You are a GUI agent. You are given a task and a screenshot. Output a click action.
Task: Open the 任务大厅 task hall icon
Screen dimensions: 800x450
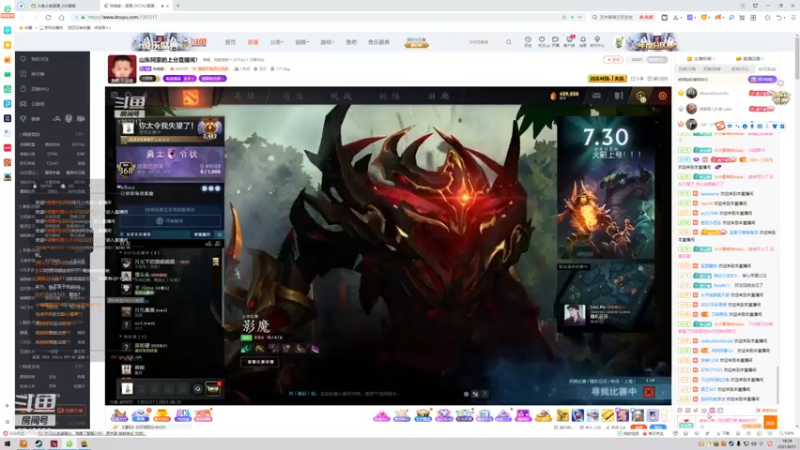point(119,415)
